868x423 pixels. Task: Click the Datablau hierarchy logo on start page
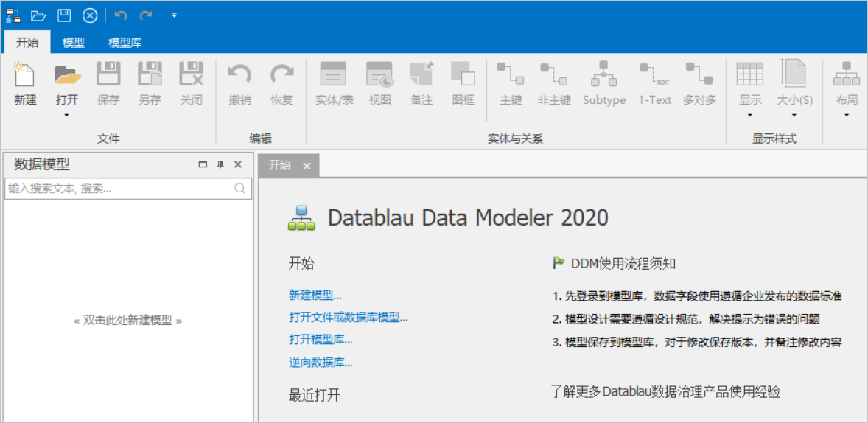(x=301, y=217)
